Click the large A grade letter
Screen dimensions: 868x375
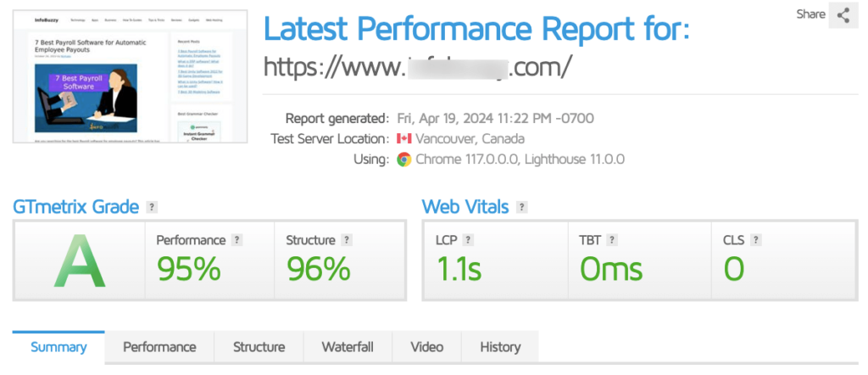pyautogui.click(x=80, y=261)
